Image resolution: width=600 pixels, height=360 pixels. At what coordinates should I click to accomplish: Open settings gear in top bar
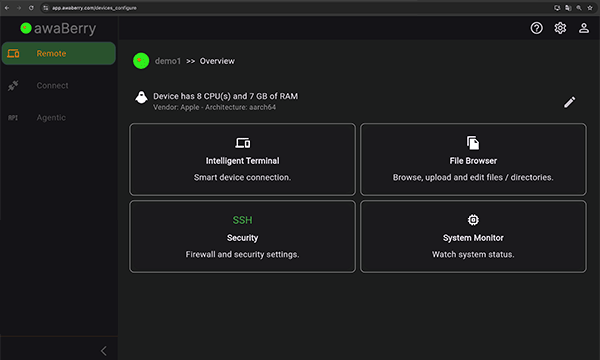(x=560, y=28)
